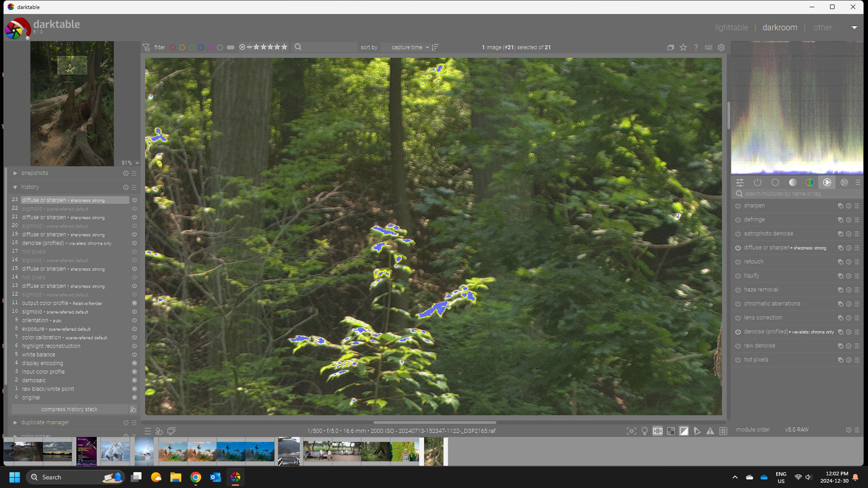Open the navigation zoom level dropdown
Viewport: 868px width, 488px height.
point(130,163)
